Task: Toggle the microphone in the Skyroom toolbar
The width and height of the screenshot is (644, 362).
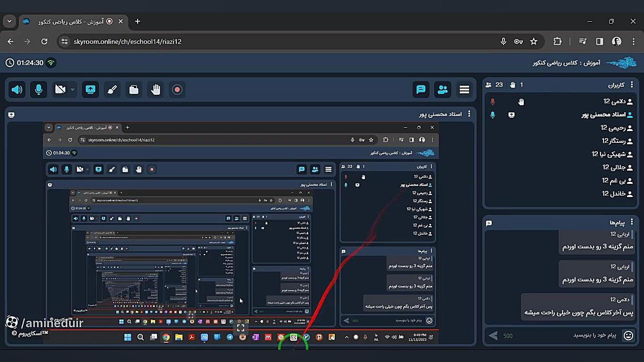Action: click(39, 90)
